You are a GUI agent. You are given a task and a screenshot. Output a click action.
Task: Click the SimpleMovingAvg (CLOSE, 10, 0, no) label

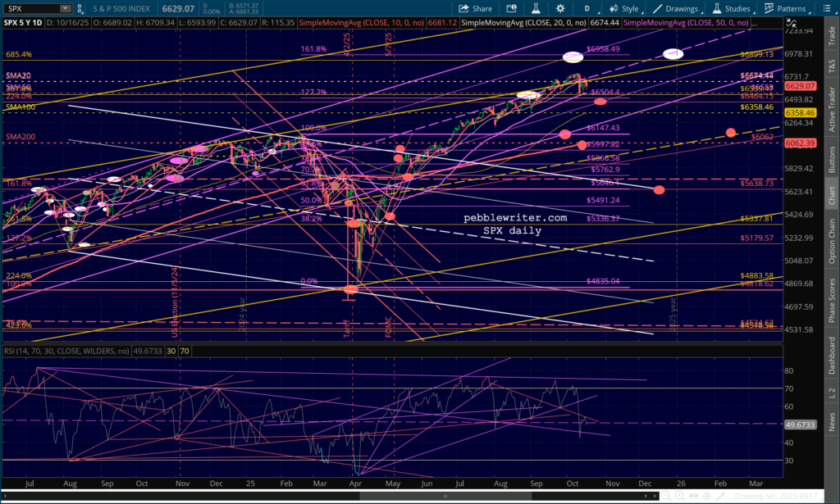pyautogui.click(x=362, y=22)
